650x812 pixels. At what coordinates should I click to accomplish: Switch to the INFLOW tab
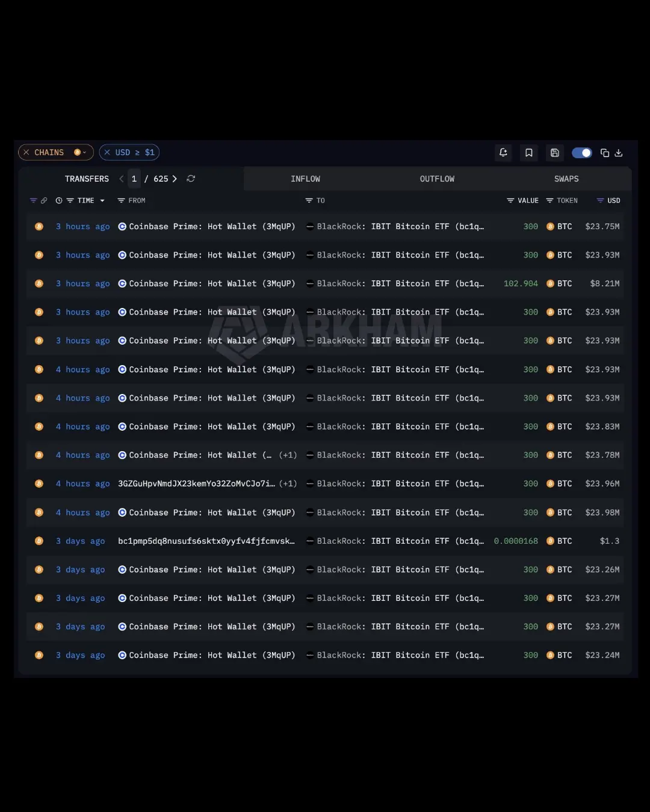[305, 179]
